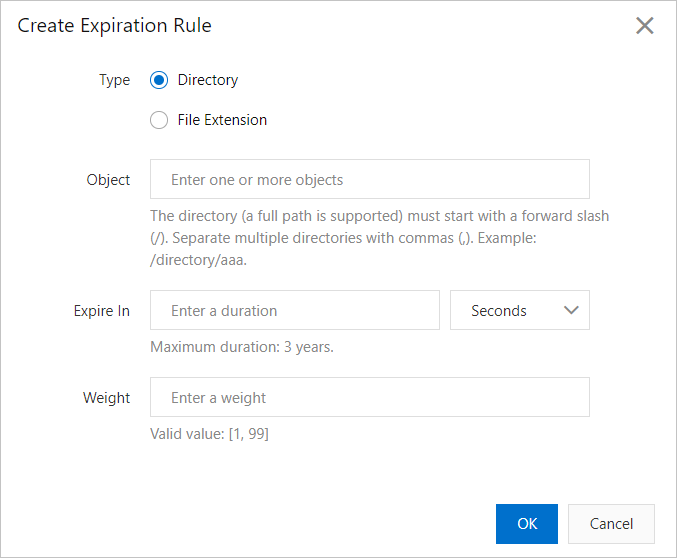Open the Seconds time unit dropdown

point(520,311)
